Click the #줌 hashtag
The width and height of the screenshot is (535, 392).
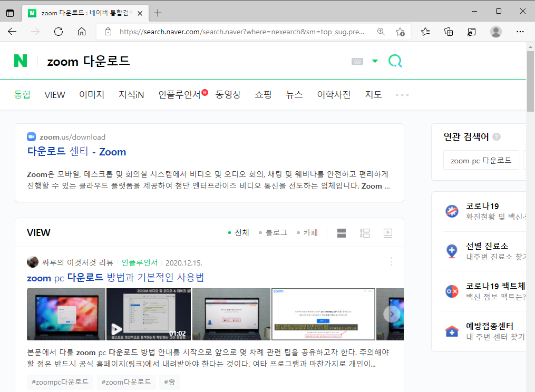[169, 382]
